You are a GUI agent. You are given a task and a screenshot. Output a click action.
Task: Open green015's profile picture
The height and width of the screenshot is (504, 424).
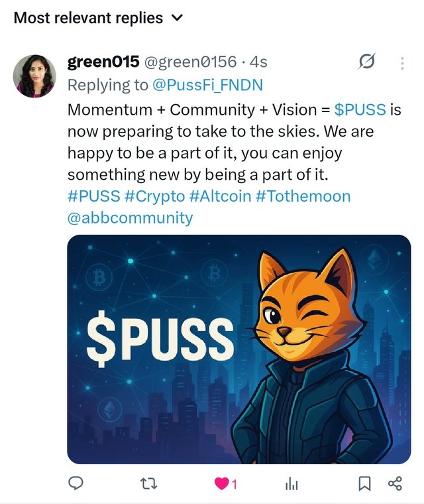click(34, 76)
